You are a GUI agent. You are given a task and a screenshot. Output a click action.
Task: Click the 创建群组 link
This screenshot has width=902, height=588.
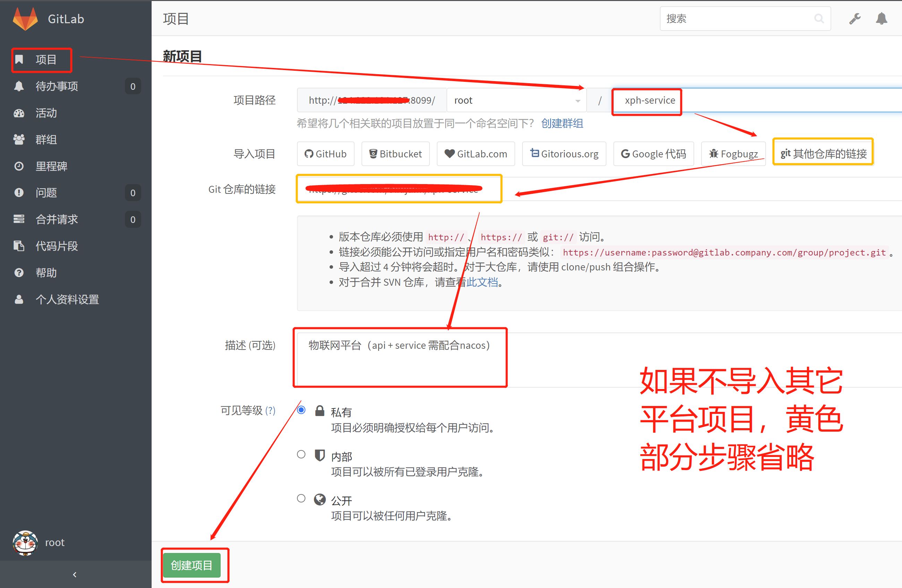[562, 123]
